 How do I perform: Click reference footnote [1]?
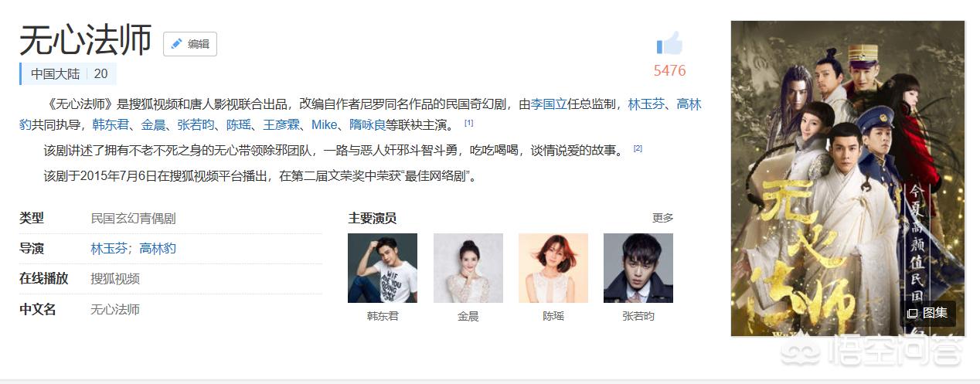pyautogui.click(x=469, y=123)
